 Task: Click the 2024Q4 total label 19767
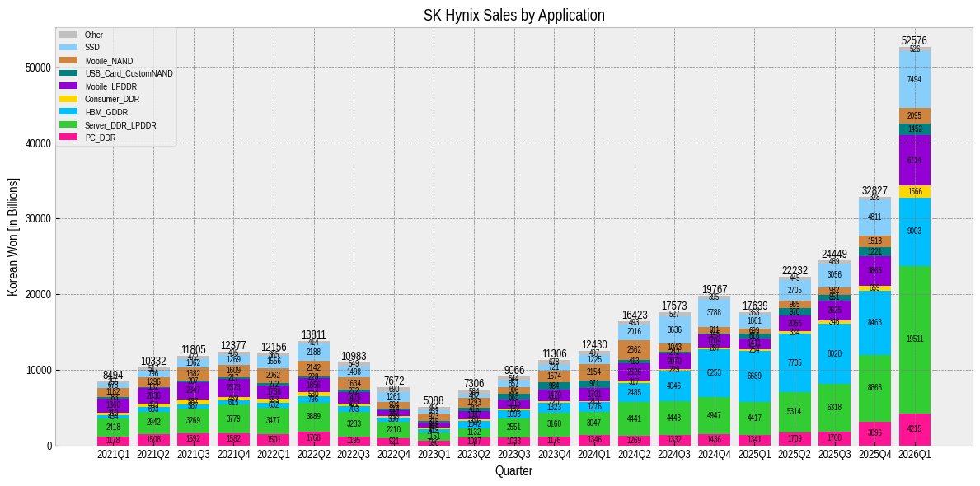(x=715, y=289)
